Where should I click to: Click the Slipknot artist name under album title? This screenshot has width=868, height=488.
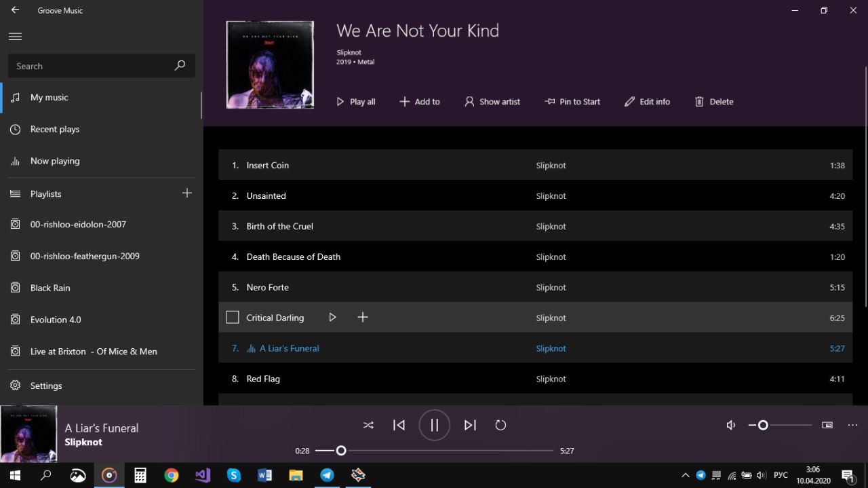[x=349, y=52]
